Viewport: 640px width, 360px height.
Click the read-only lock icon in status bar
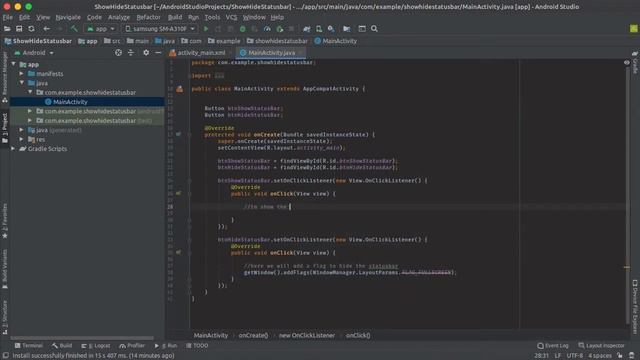click(x=620, y=356)
